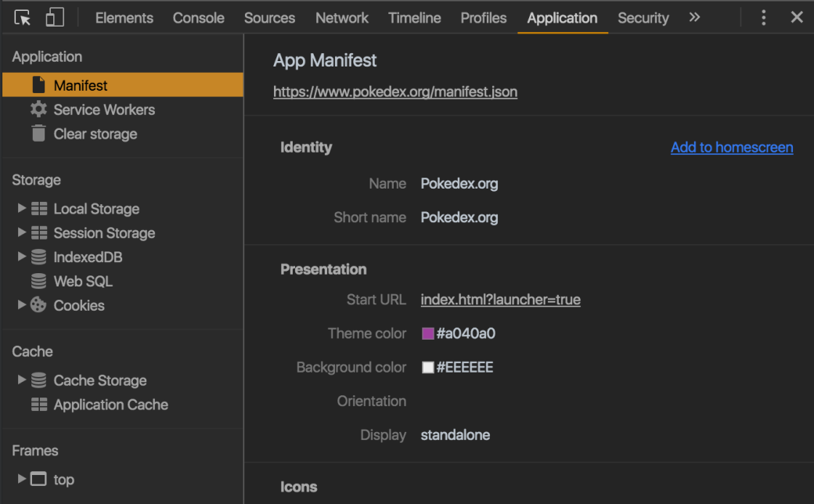The image size is (814, 504).
Task: Click the Cookies cookie icon
Action: [38, 304]
